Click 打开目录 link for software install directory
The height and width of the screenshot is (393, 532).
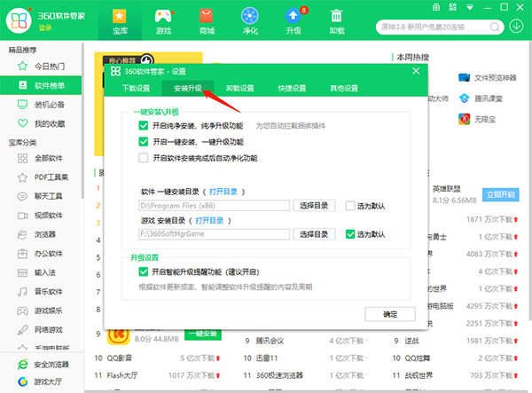(223, 191)
